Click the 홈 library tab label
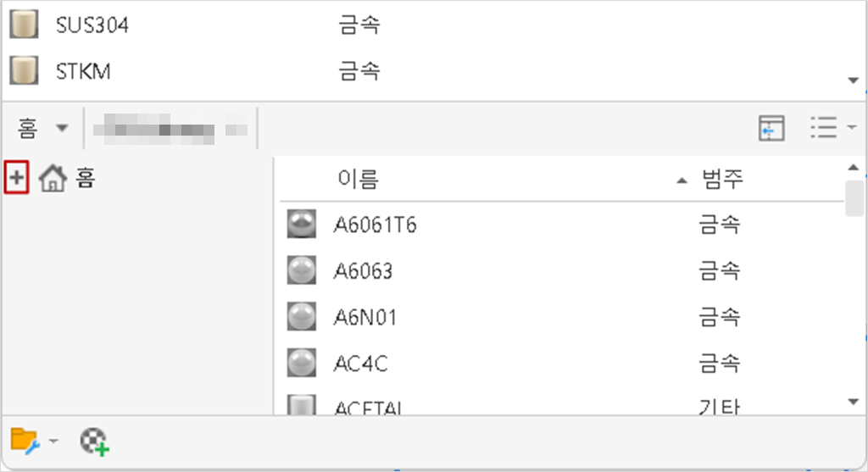868x472 pixels. coord(27,128)
